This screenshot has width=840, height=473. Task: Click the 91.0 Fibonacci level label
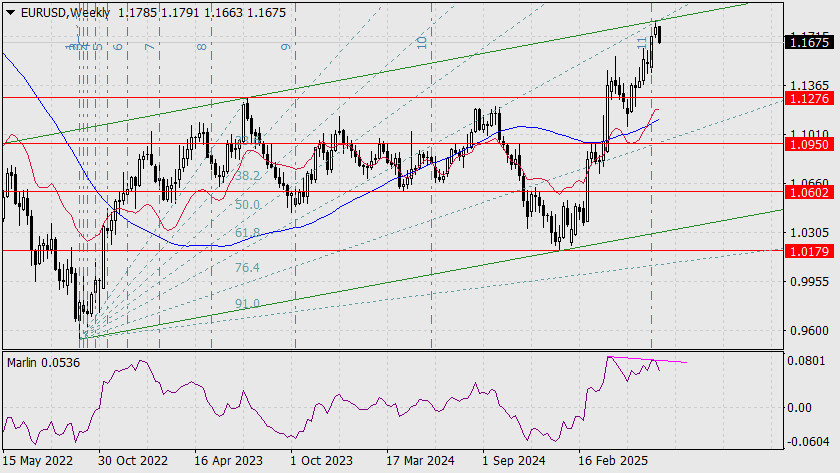click(248, 304)
